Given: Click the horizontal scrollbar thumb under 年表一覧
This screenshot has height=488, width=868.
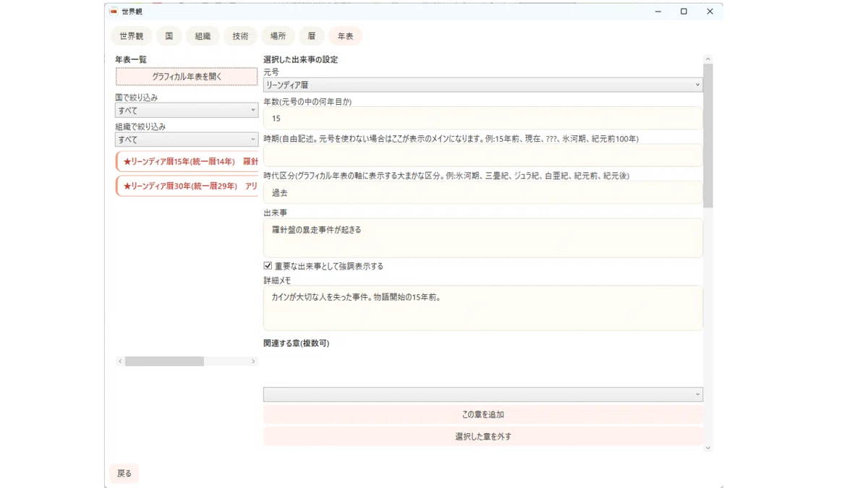Looking at the screenshot, I should pos(164,361).
